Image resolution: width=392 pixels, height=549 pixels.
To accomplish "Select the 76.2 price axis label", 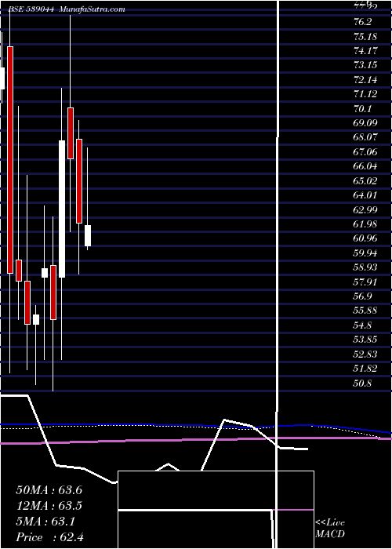I will click(362, 22).
